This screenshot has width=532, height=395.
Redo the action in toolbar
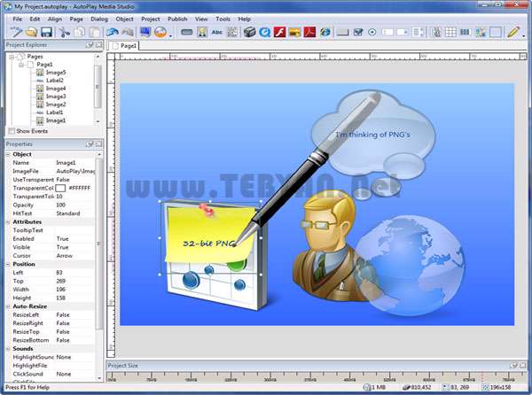coord(128,32)
